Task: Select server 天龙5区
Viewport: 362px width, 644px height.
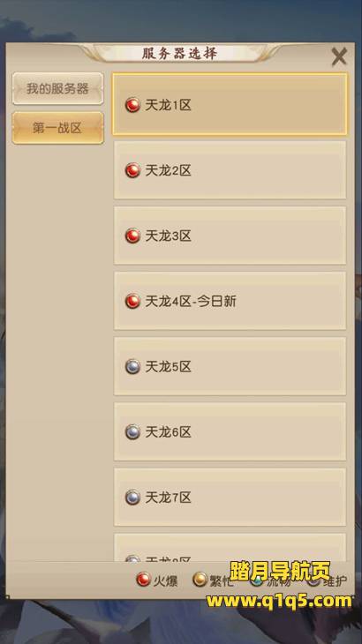Action: tap(230, 366)
